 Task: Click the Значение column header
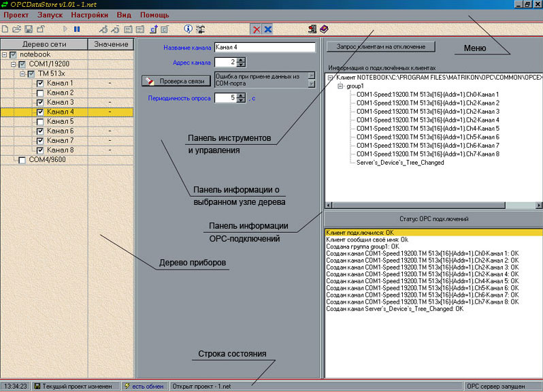111,44
